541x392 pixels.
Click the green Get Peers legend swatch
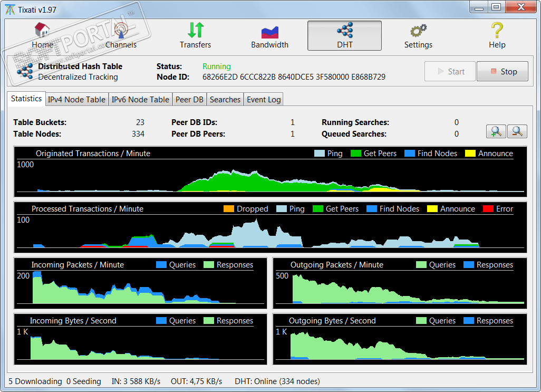click(x=355, y=154)
